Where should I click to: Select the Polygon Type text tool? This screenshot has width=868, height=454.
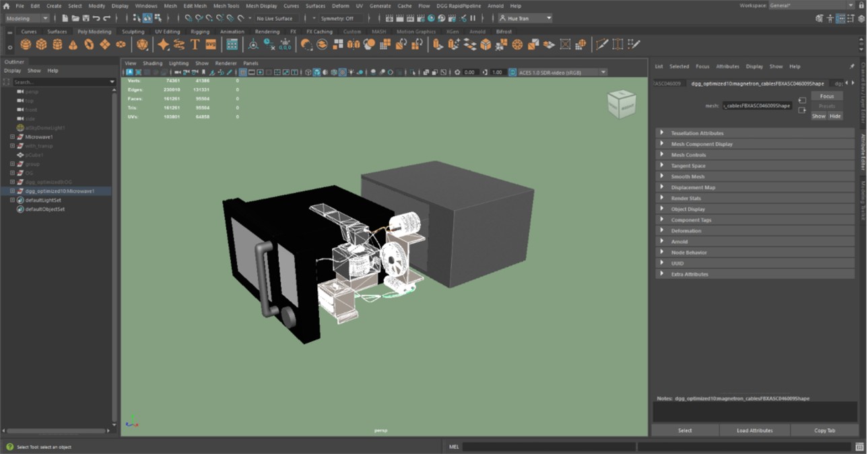pyautogui.click(x=195, y=44)
